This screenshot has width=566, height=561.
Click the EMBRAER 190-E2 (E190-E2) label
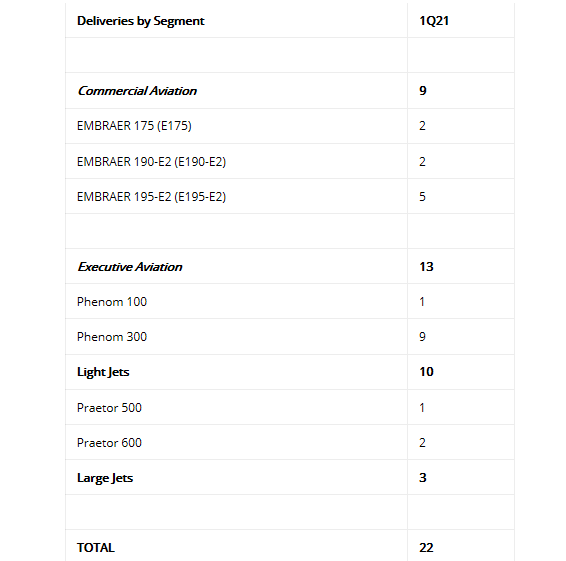pyautogui.click(x=151, y=161)
